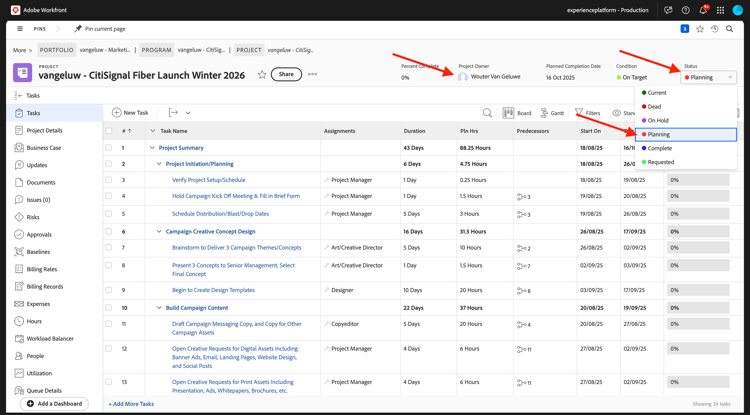
Task: Favorite the project with title star
Action: click(x=262, y=75)
